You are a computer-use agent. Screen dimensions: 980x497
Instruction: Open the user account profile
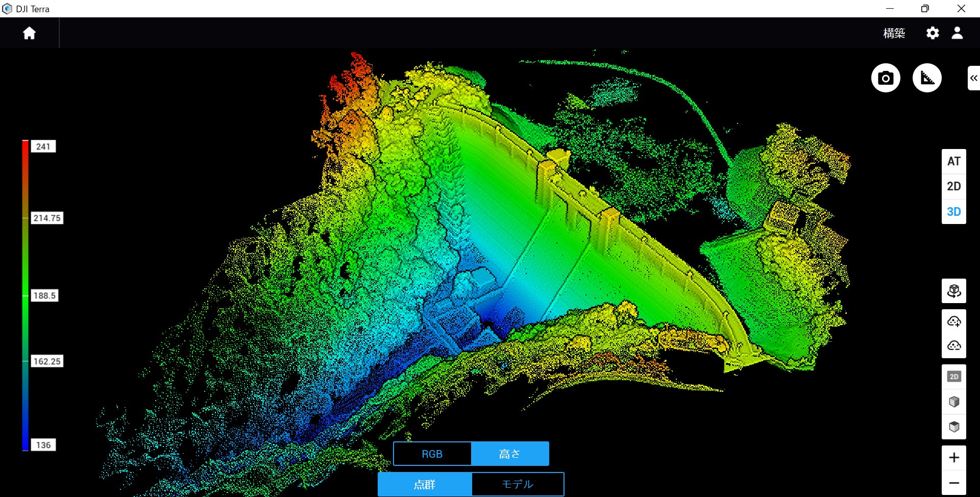pos(957,33)
